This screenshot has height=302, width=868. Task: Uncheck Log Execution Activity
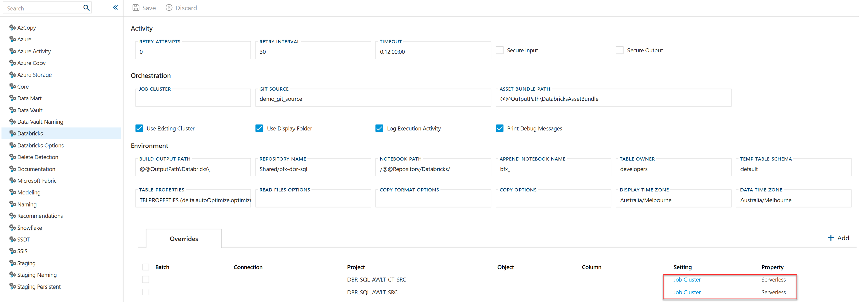pyautogui.click(x=379, y=128)
